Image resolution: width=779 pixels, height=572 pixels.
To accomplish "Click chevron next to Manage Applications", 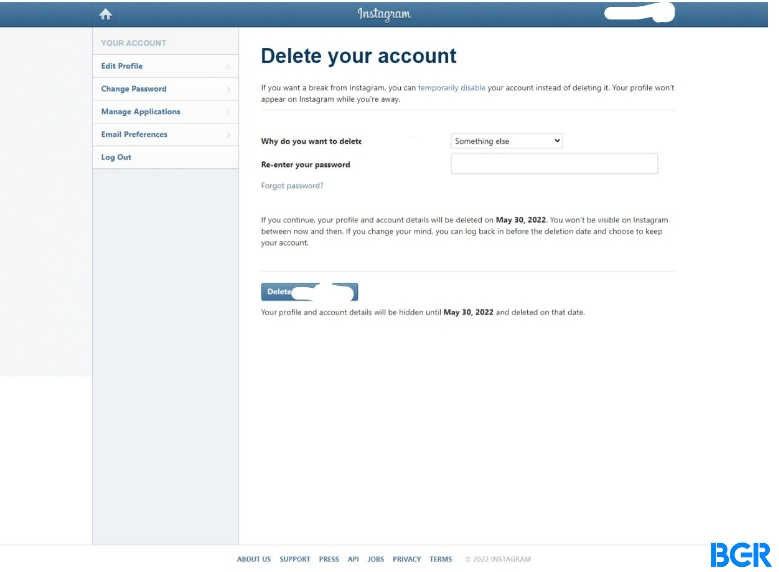I will tap(229, 112).
